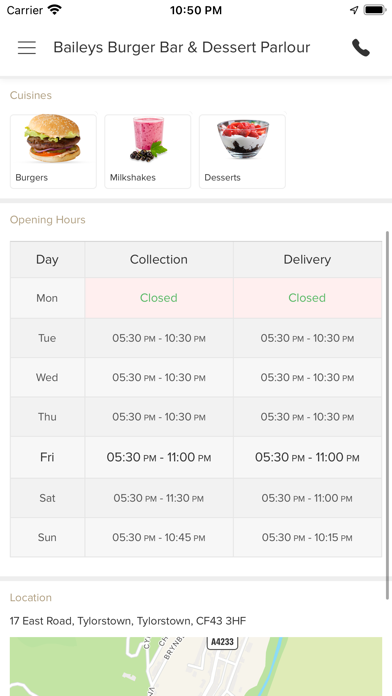The image size is (392, 696).
Task: Click the location services arrow icon
Action: pyautogui.click(x=354, y=10)
